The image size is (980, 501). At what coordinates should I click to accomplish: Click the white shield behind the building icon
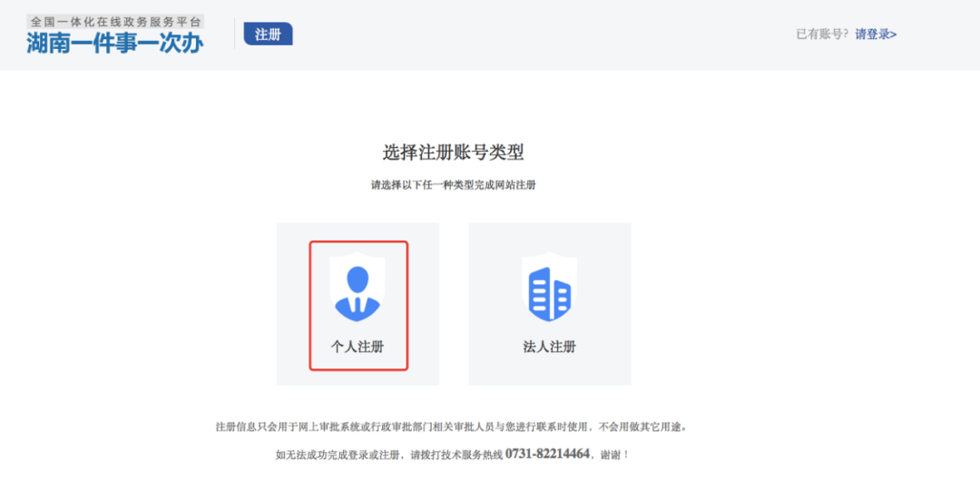549,287
